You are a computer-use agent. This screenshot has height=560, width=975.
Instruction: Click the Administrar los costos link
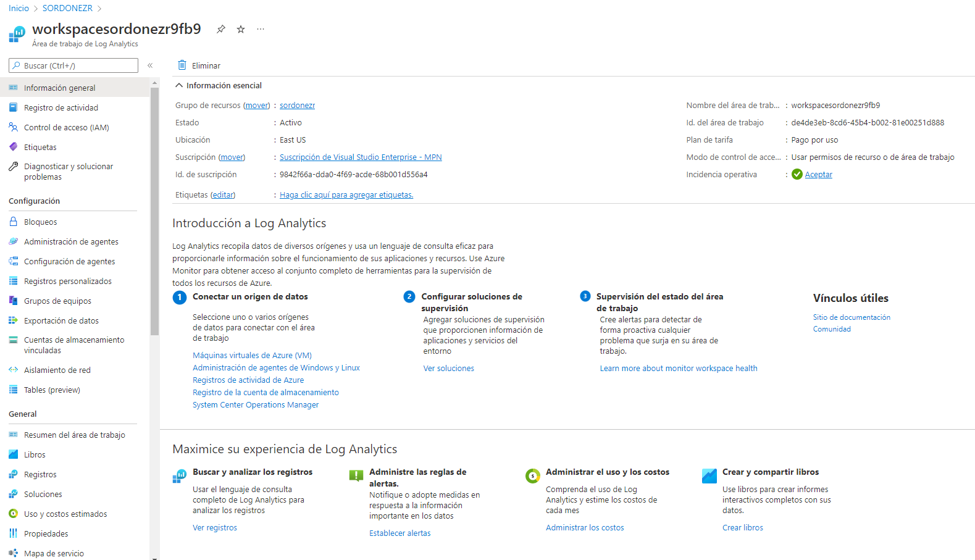(x=585, y=528)
